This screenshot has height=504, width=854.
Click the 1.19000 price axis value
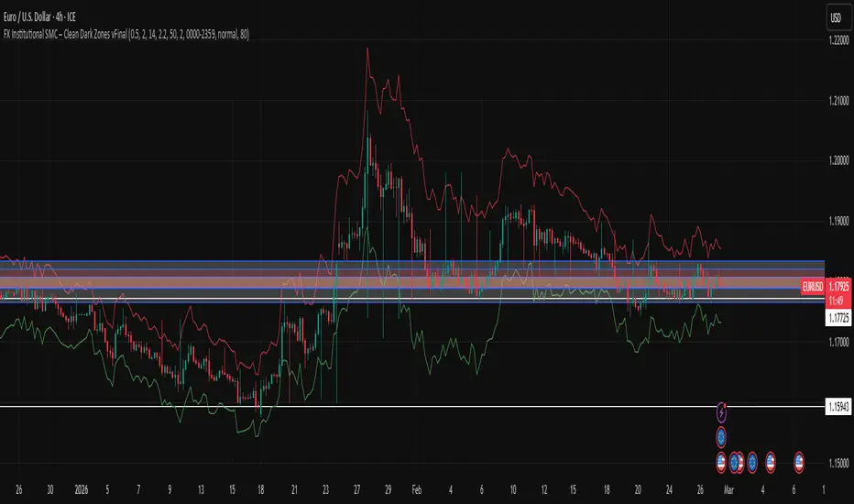pos(838,221)
